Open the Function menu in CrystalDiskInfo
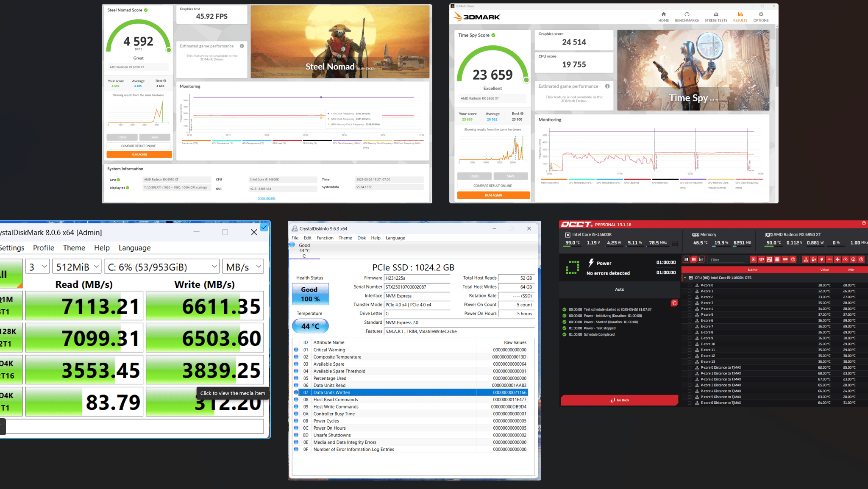868x489 pixels. point(325,238)
